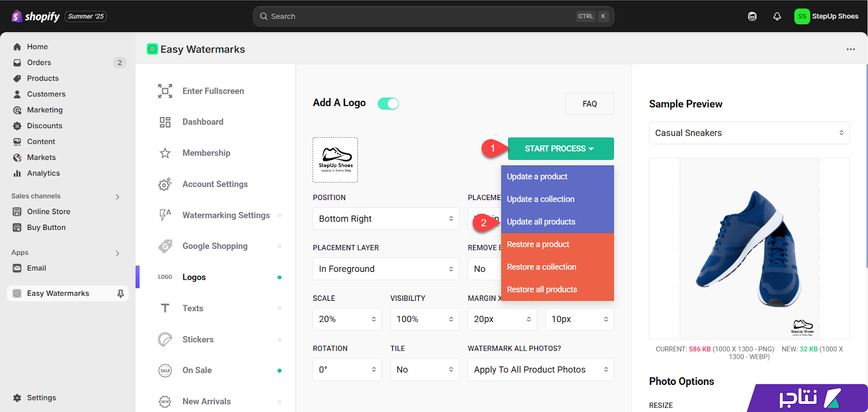Click the Markets globe icon
The width and height of the screenshot is (868, 412).
[17, 157]
